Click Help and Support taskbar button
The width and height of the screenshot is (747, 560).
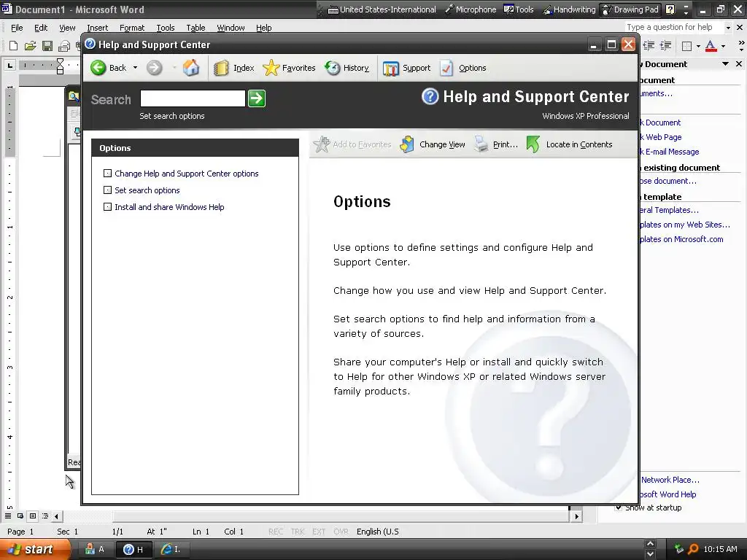click(x=135, y=550)
